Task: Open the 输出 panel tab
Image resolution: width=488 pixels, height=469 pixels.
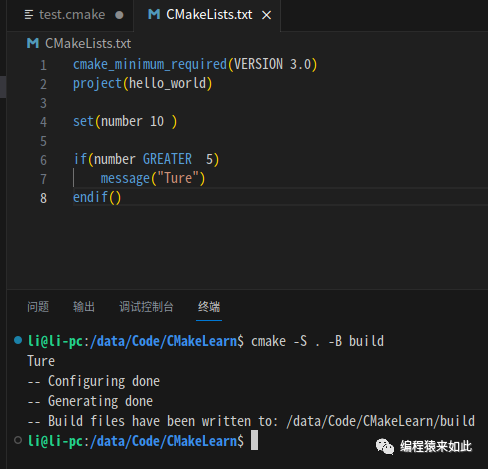Action: [84, 307]
